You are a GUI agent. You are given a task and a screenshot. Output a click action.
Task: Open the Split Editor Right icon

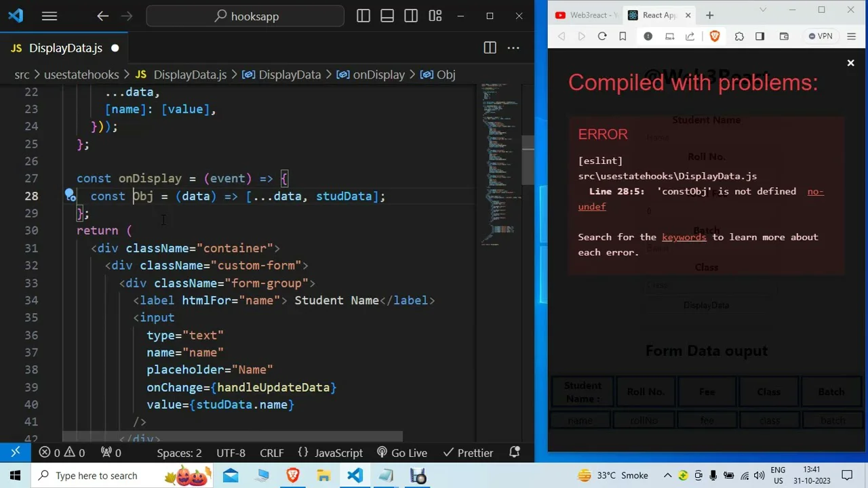point(490,47)
